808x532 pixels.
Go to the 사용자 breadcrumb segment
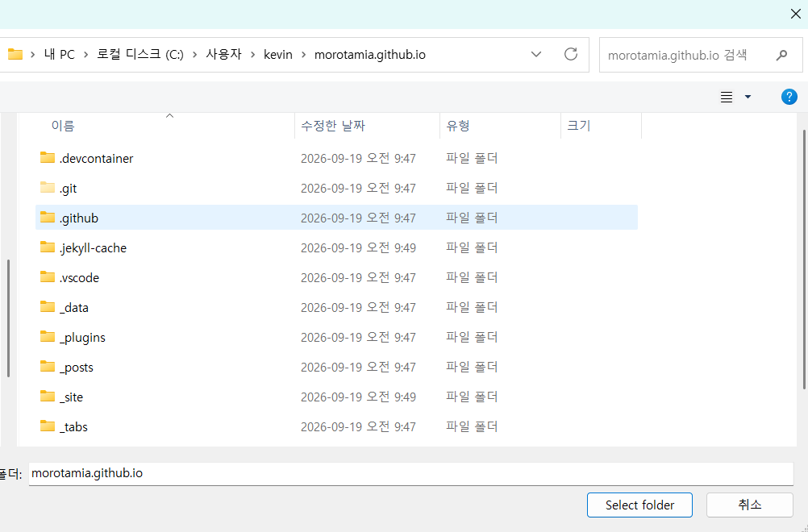(x=223, y=55)
